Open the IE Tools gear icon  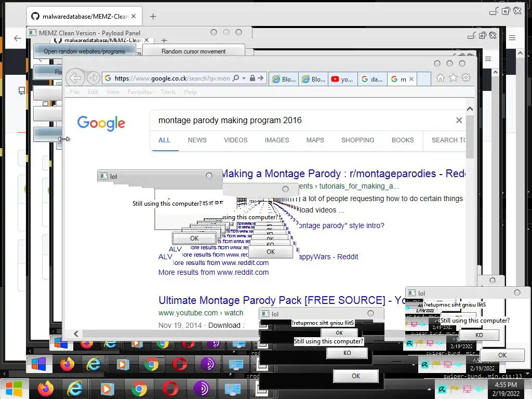tap(466, 78)
